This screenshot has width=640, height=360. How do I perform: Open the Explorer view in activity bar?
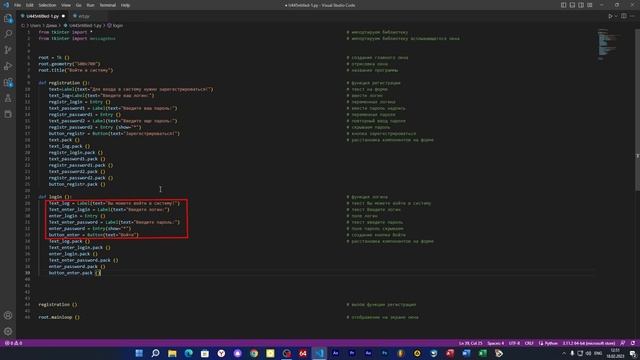(x=8, y=18)
